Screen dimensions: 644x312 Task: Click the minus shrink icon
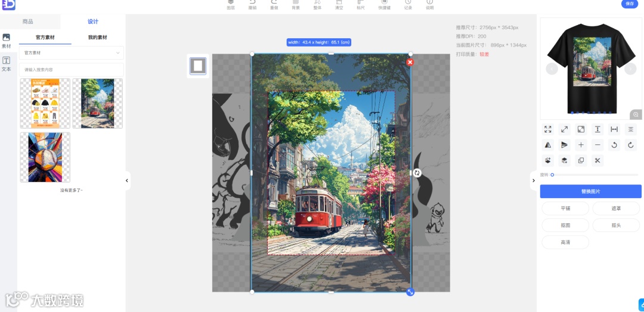597,145
